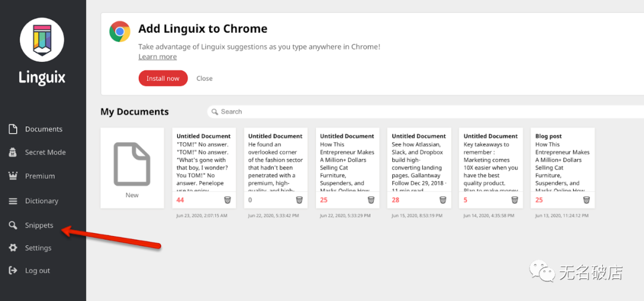Open Secret Mode from the sidebar
The height and width of the screenshot is (301, 644).
45,153
